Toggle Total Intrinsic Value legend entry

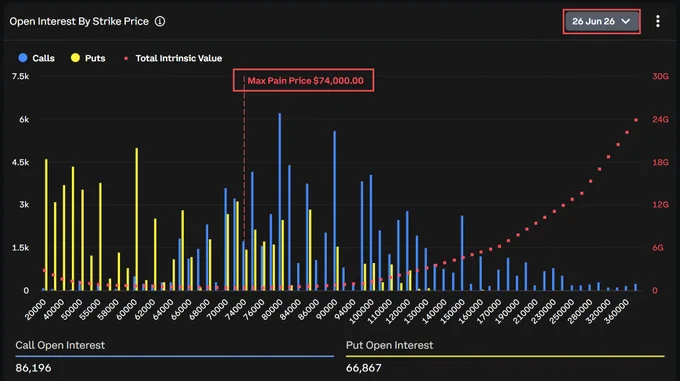click(173, 58)
